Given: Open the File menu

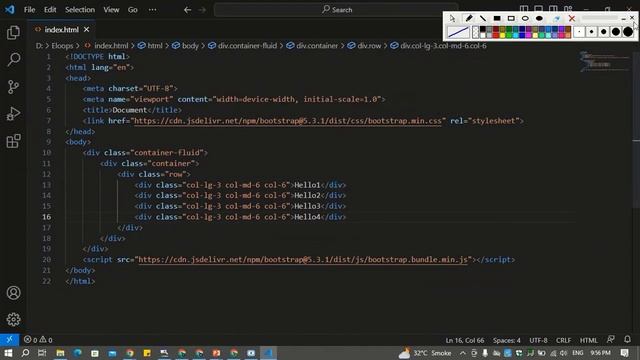Looking at the screenshot, I should [x=29, y=9].
